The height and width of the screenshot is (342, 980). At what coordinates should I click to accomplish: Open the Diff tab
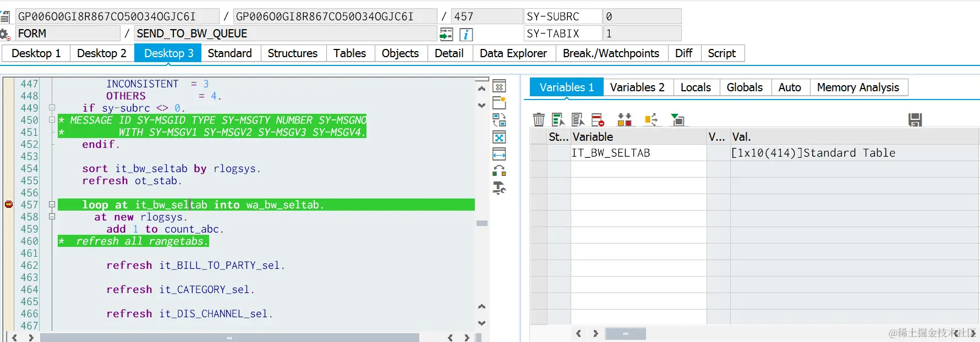[684, 53]
